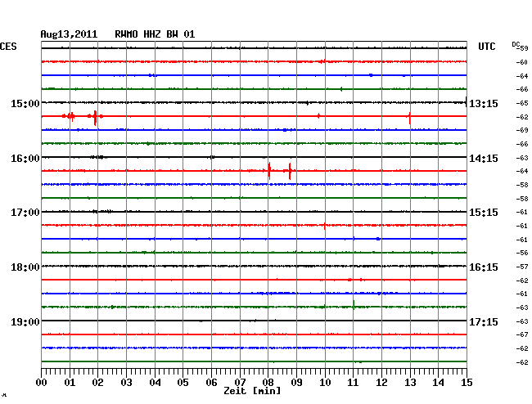This screenshot has height=404, width=532.
Task: Click the 14:15 UTC time label
Action: point(484,159)
